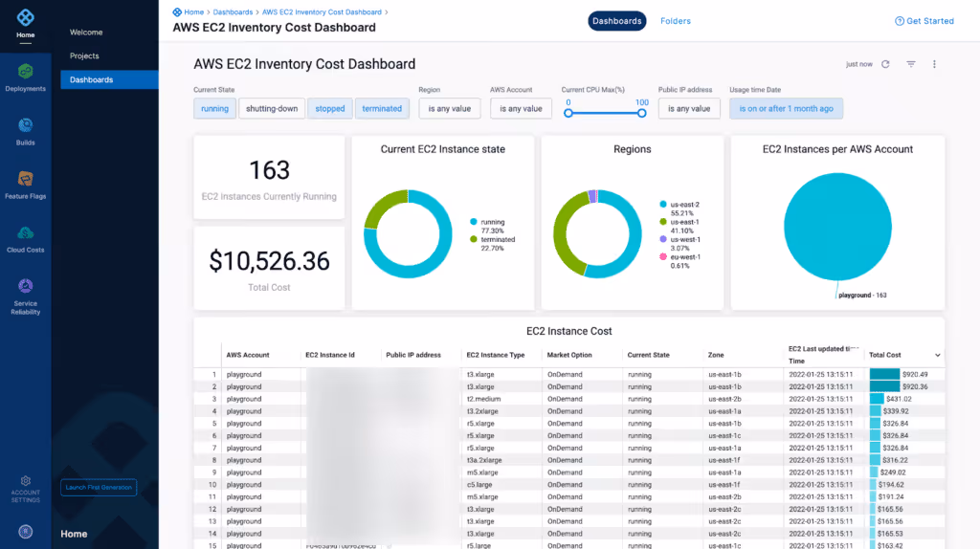Click the c5.large instance type cell
This screenshot has width=980, height=549.
(479, 485)
